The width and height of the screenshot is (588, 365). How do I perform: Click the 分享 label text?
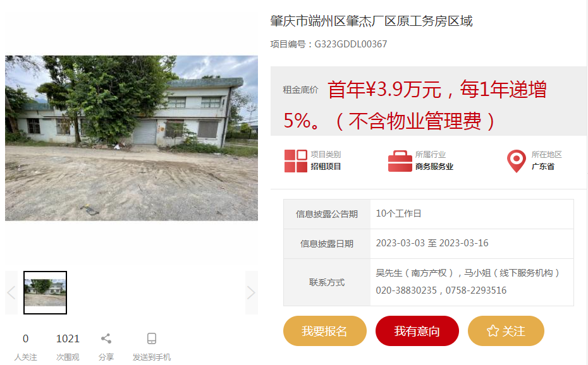coord(106,357)
